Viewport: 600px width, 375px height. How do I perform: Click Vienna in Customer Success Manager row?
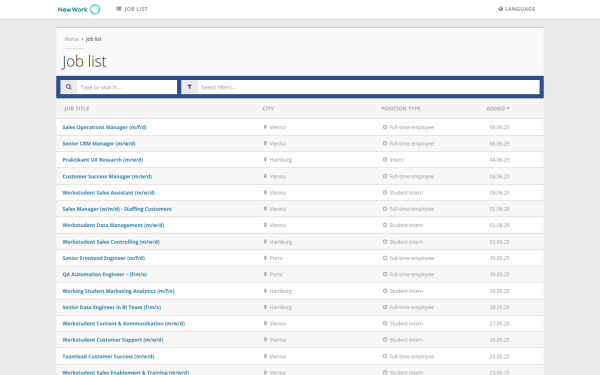tap(277, 176)
